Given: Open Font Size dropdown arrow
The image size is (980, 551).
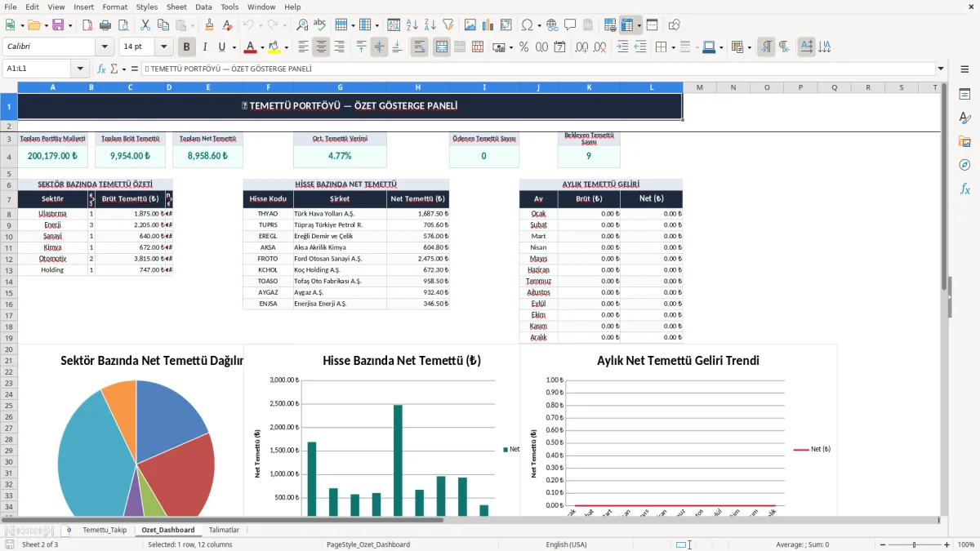Looking at the screenshot, I should click(164, 47).
